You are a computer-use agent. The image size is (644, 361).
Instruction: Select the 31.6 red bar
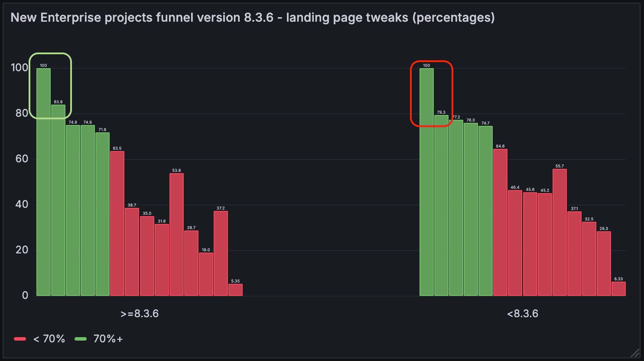pos(162,260)
